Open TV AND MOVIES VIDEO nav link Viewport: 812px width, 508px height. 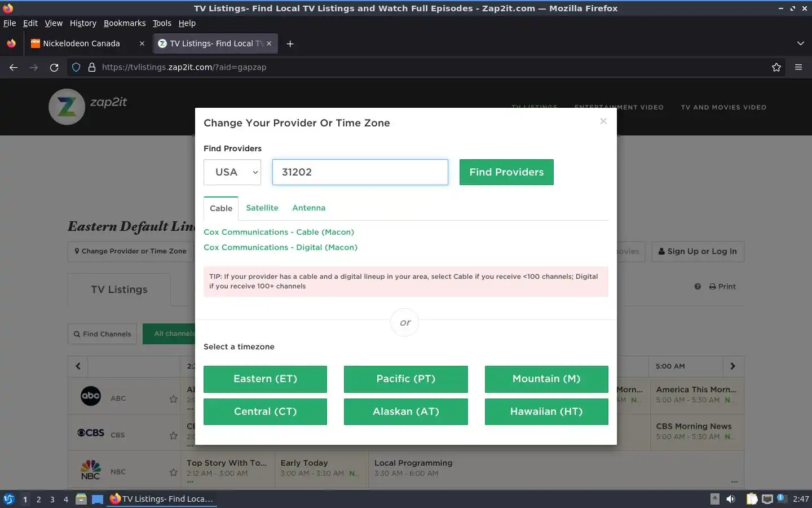point(723,107)
